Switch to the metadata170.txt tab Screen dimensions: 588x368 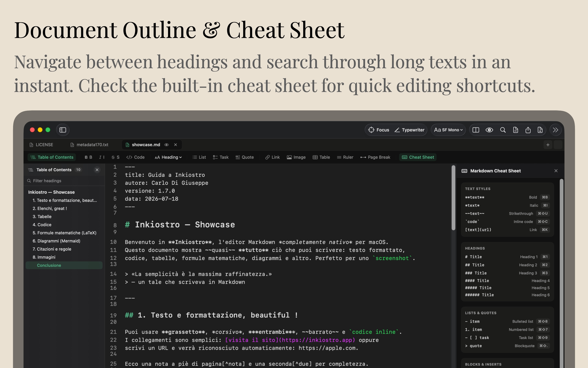pyautogui.click(x=89, y=145)
